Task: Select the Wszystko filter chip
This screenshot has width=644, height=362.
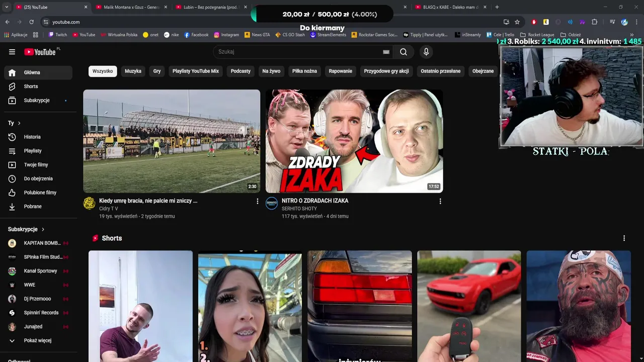Action: (103, 71)
